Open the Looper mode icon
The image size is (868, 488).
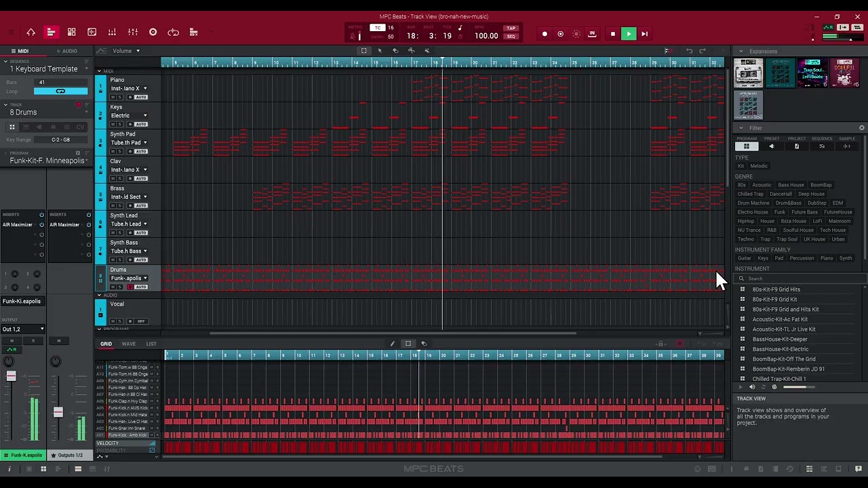coord(173,32)
